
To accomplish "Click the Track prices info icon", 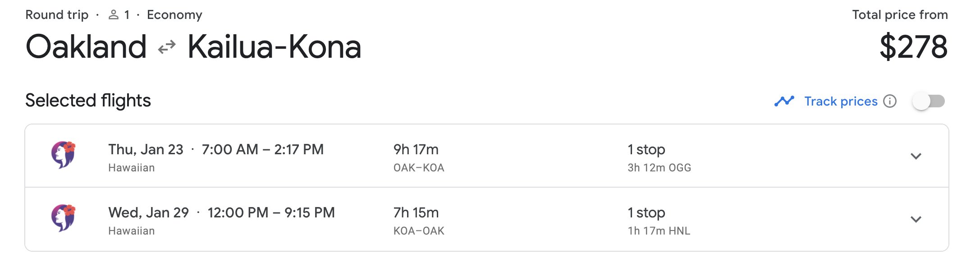I will tap(889, 101).
